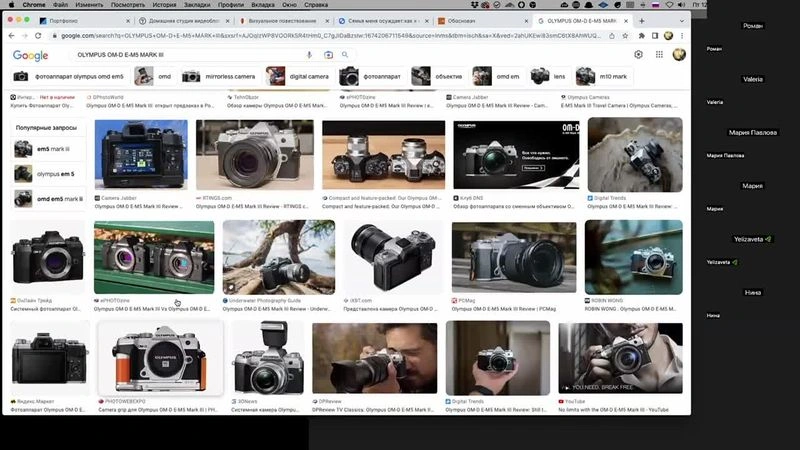Select the 'фотоаппарат' filter chip
This screenshot has height=450, width=800.
[371, 77]
